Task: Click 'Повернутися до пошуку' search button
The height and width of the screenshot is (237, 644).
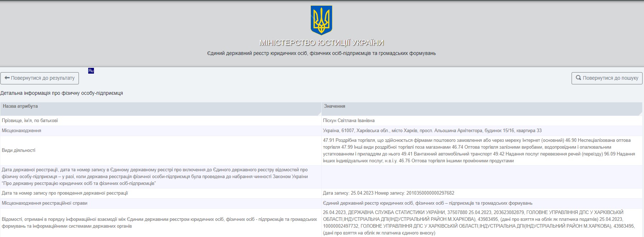Action: [x=607, y=78]
